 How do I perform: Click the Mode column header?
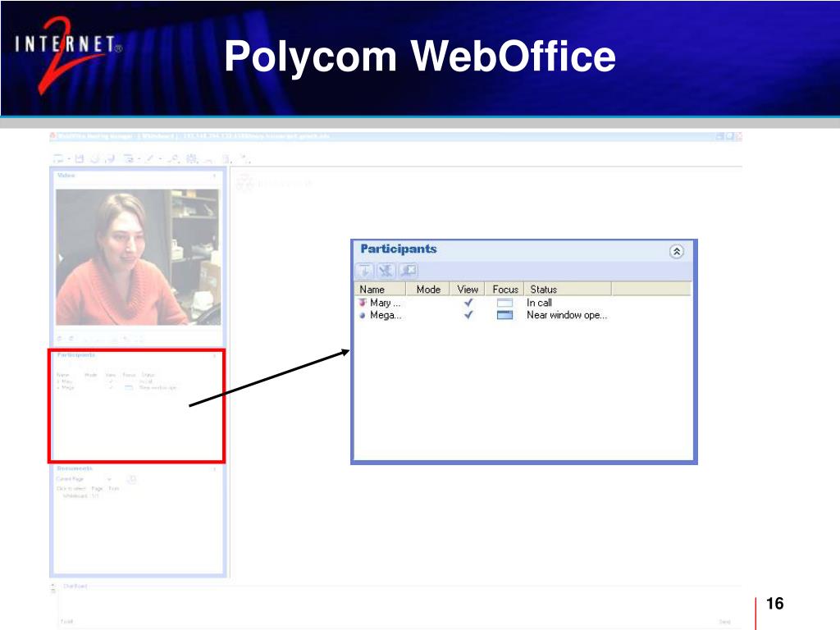point(428,290)
